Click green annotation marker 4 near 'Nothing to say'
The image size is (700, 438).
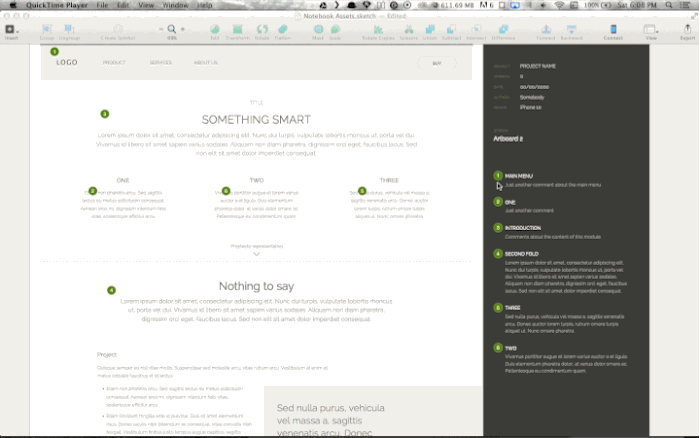tap(111, 290)
